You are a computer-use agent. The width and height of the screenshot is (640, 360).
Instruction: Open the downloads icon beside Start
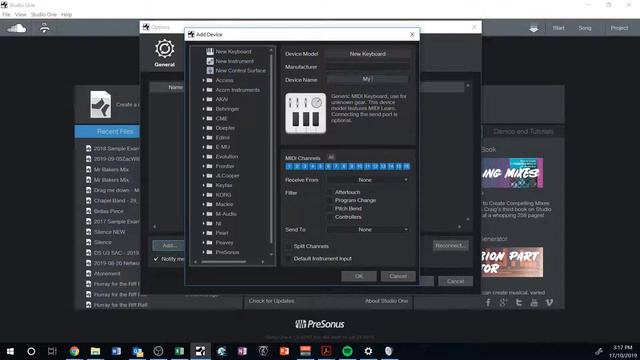coord(533,28)
